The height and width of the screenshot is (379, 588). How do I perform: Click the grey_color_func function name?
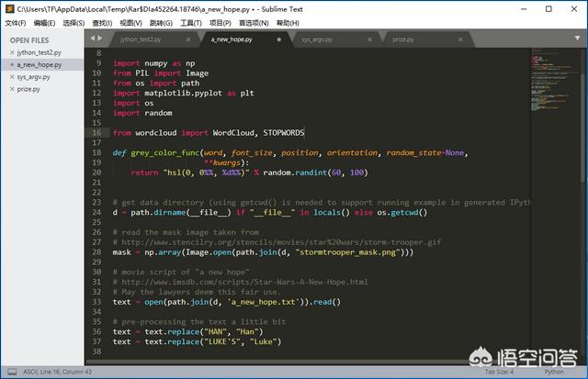pos(165,153)
